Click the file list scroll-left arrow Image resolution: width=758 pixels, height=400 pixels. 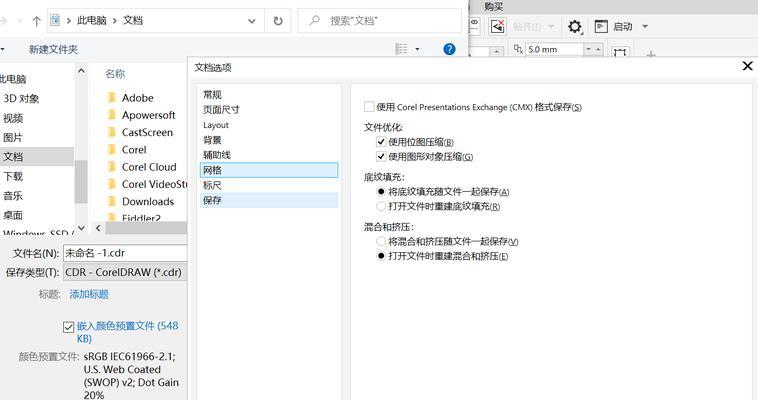click(x=98, y=227)
